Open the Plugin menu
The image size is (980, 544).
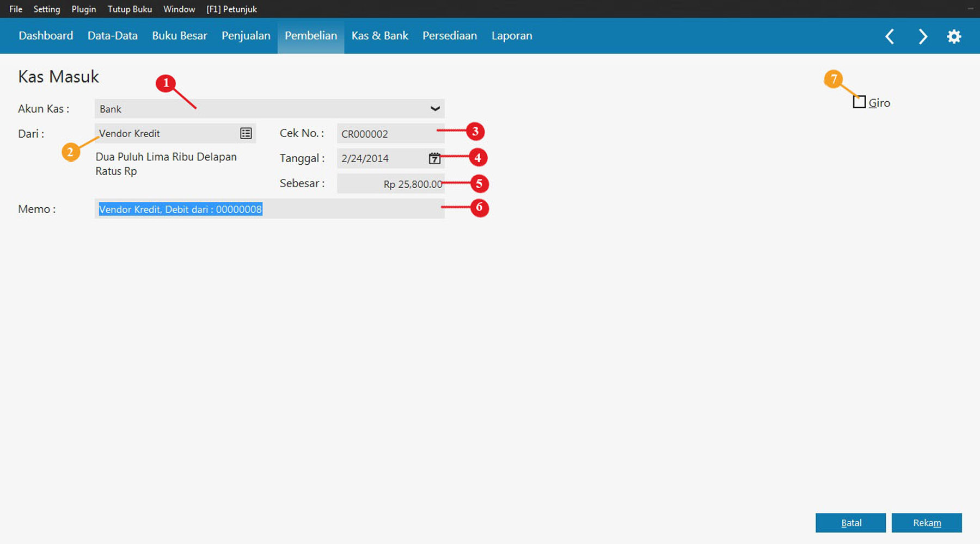click(x=84, y=9)
